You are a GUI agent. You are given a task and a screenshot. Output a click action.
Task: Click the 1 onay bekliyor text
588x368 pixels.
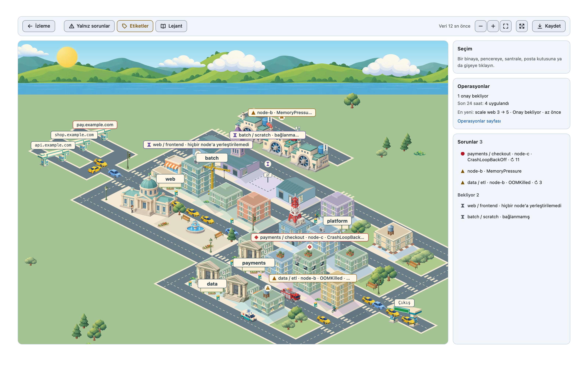(473, 96)
